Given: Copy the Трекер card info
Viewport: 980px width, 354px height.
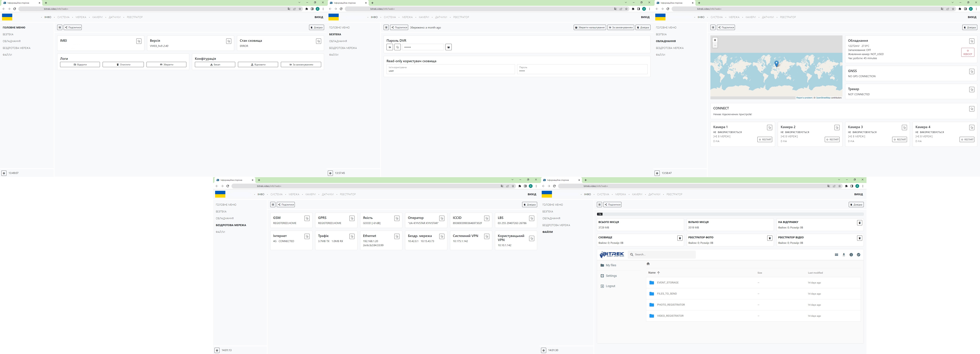Looking at the screenshot, I should [972, 89].
